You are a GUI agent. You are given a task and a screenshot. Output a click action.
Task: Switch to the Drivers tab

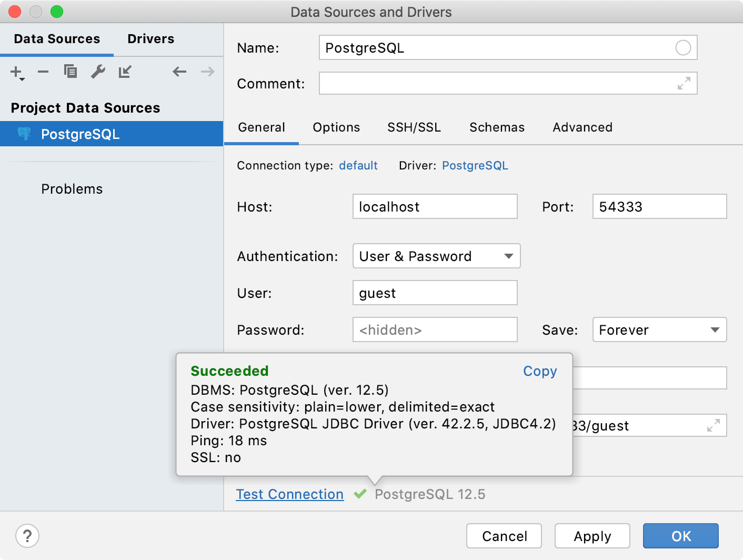tap(150, 38)
